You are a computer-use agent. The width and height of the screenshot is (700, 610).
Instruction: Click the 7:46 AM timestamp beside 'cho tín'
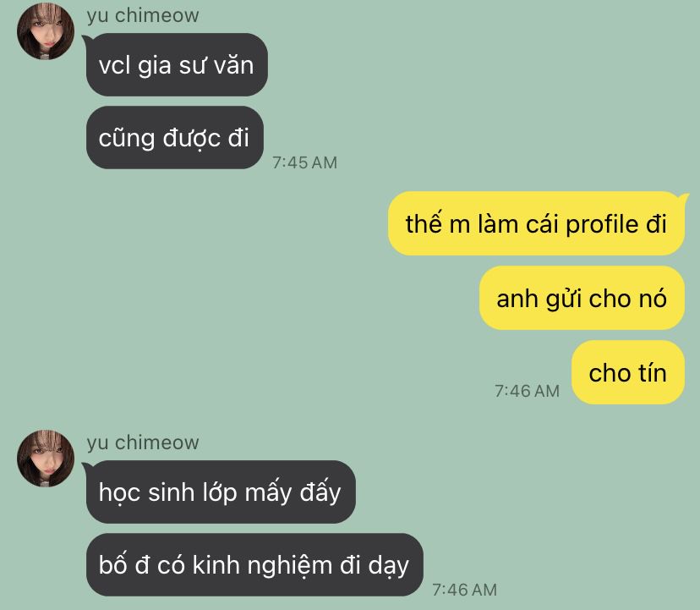(x=527, y=391)
